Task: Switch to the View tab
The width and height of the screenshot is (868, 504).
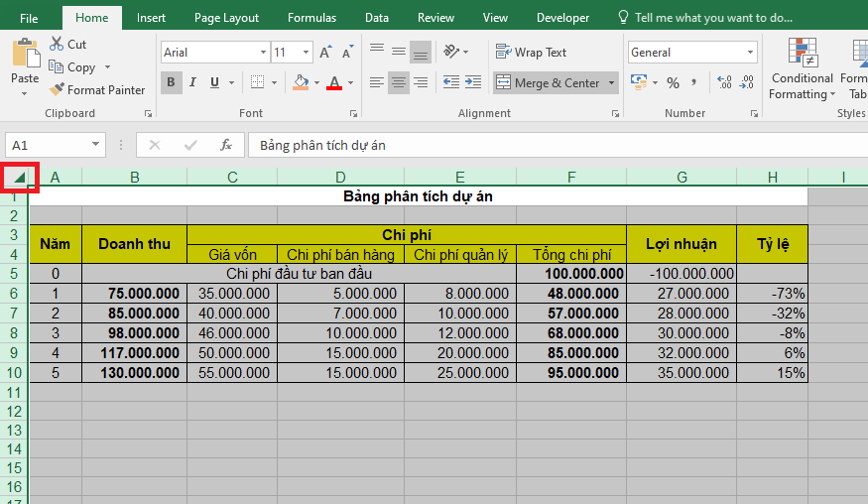Action: [495, 18]
